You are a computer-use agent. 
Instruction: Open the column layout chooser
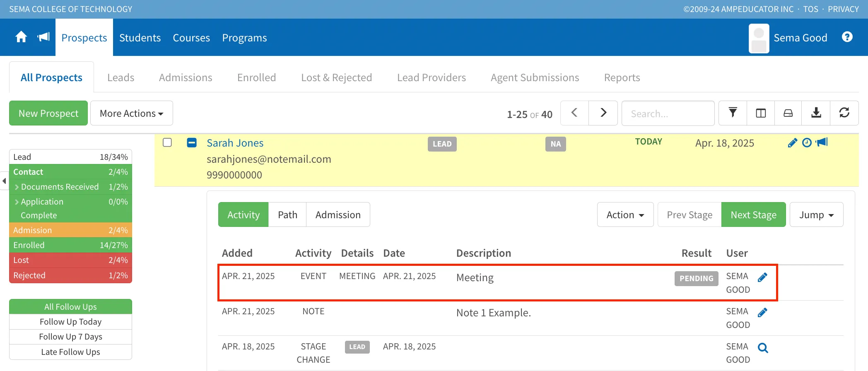click(761, 113)
